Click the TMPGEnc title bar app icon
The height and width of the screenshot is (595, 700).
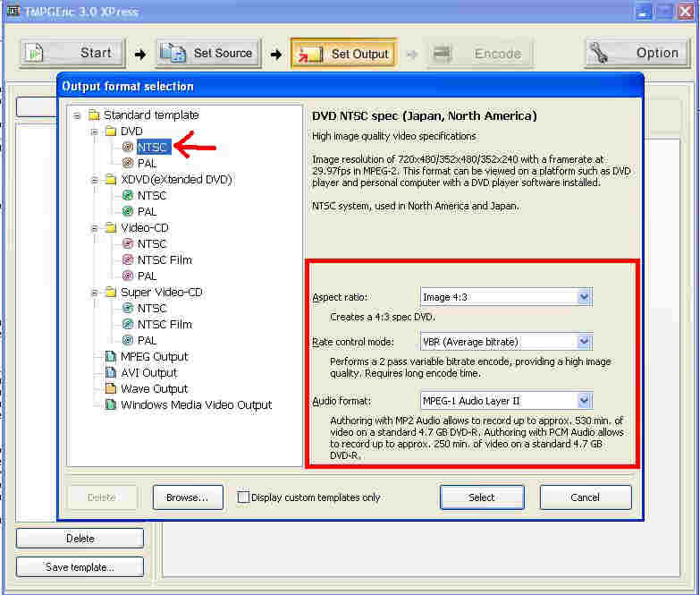coord(13,11)
